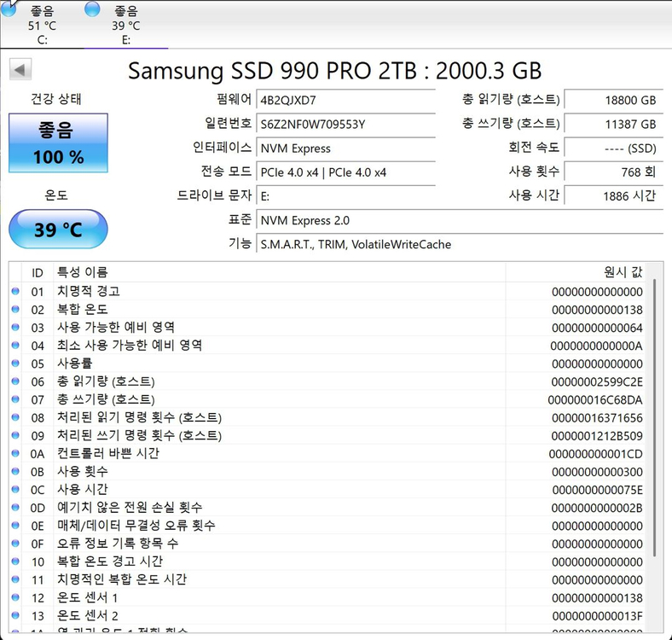Click the ID column header
This screenshot has width=672, height=640.
tap(38, 272)
